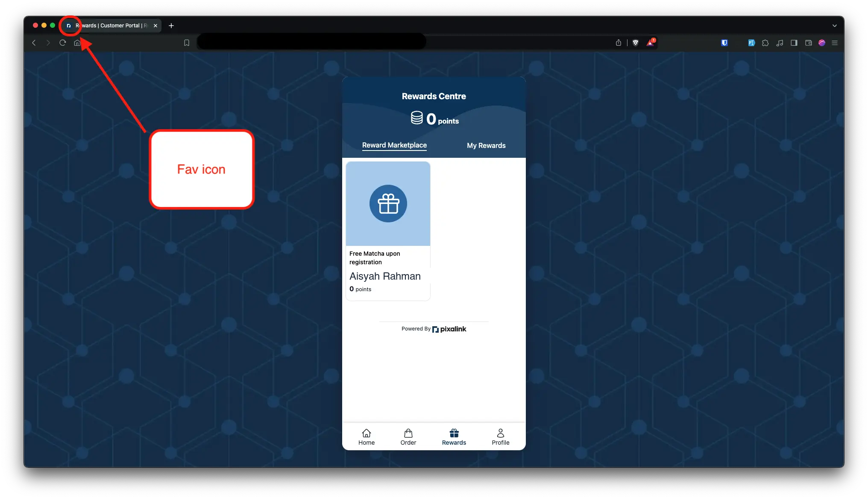868x499 pixels.
Task: Go back using the browser back arrow
Action: (x=34, y=43)
